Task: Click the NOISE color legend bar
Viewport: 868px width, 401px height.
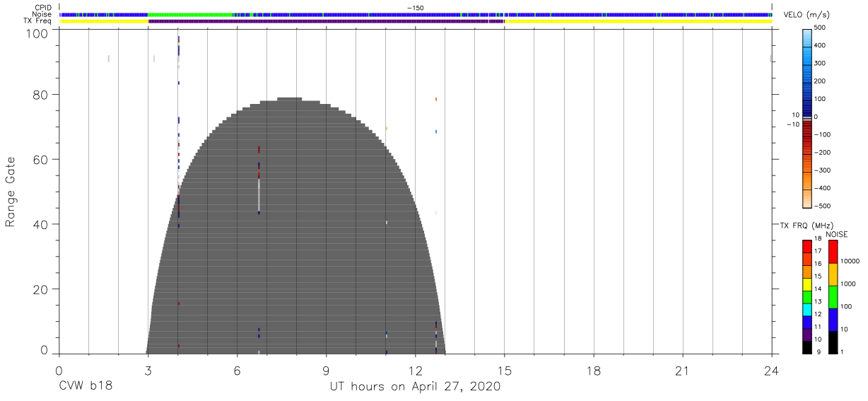Action: point(833,296)
